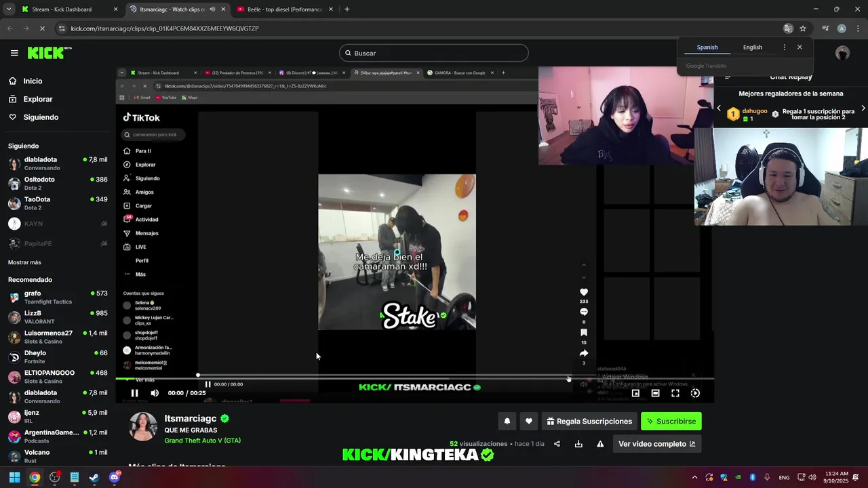Screen dimensions: 868x488
Task: Open a new browser tab
Action: click(347, 9)
